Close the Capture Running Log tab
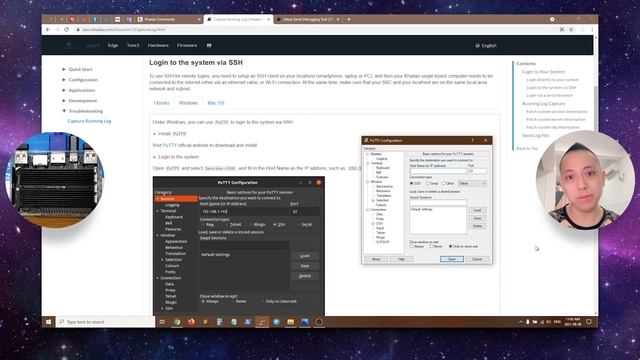This screenshot has width=640, height=360. coord(269,19)
